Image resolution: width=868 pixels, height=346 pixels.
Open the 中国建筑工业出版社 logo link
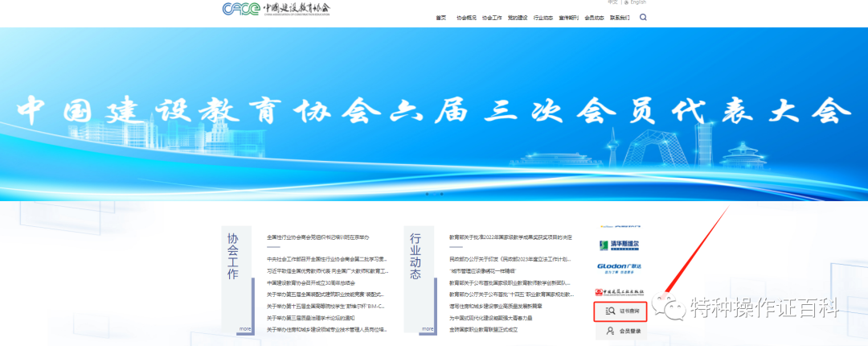[x=619, y=291]
